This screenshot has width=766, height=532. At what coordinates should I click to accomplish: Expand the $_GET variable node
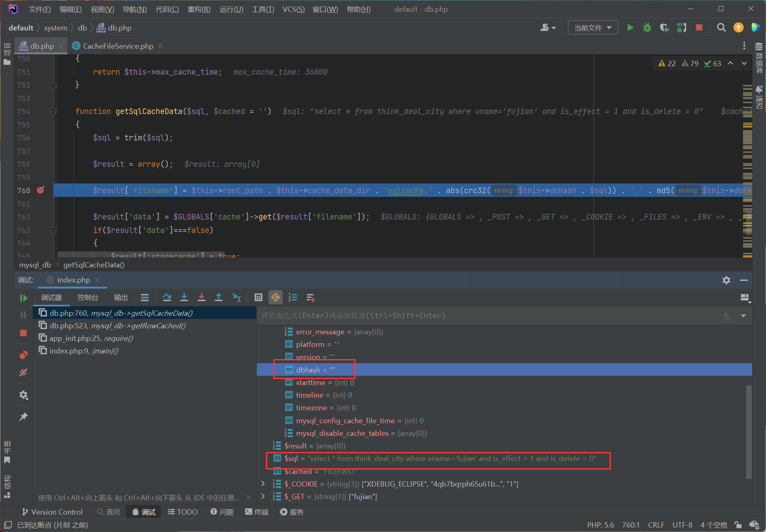[263, 496]
